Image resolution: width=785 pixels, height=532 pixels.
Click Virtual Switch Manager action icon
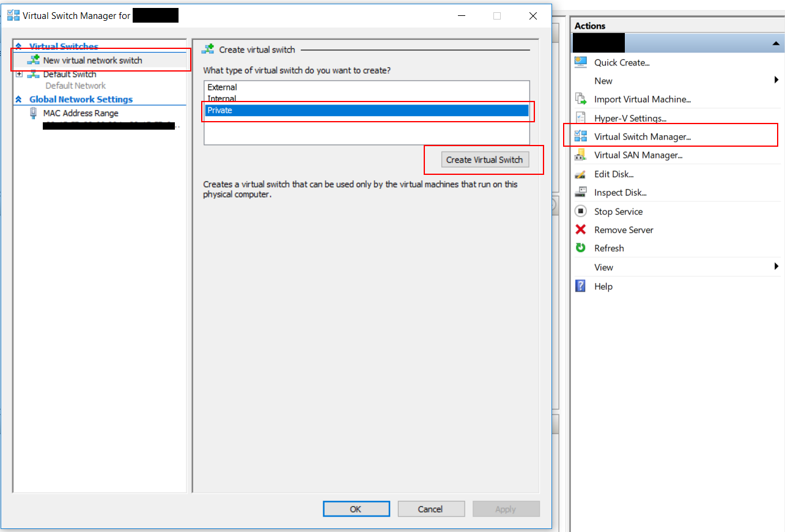(581, 136)
